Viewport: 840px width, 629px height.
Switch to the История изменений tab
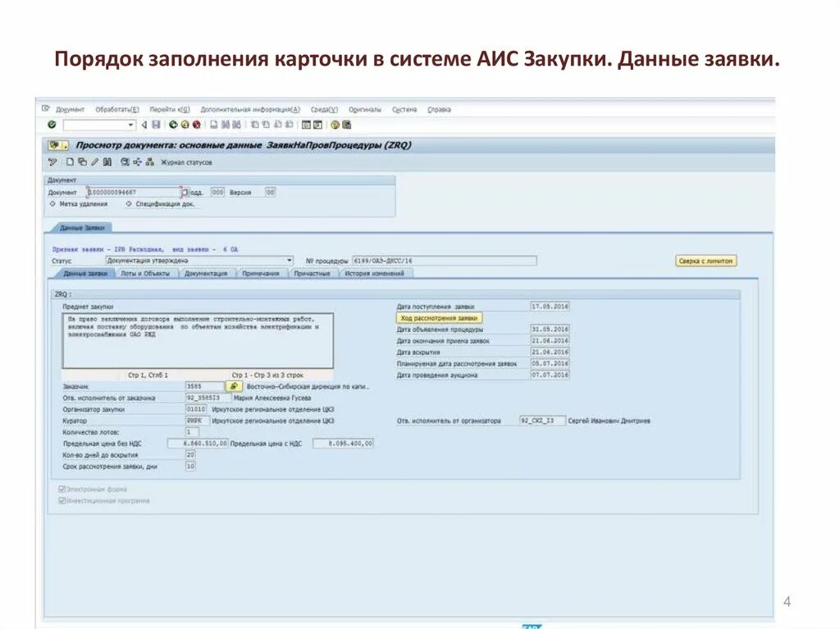point(374,273)
